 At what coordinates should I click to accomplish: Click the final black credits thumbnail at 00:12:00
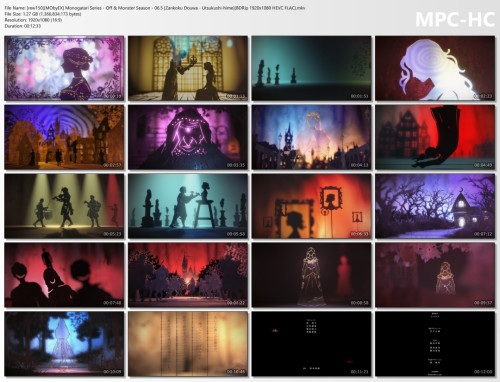pos(435,344)
